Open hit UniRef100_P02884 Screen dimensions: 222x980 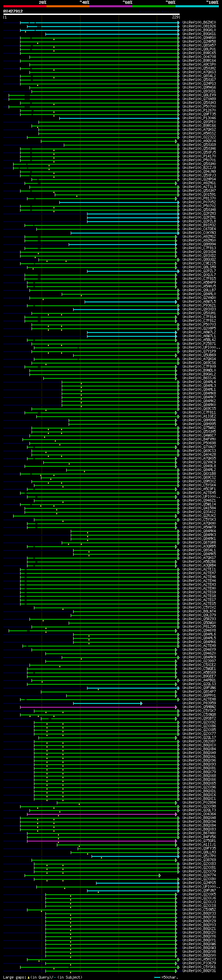coord(199,802)
